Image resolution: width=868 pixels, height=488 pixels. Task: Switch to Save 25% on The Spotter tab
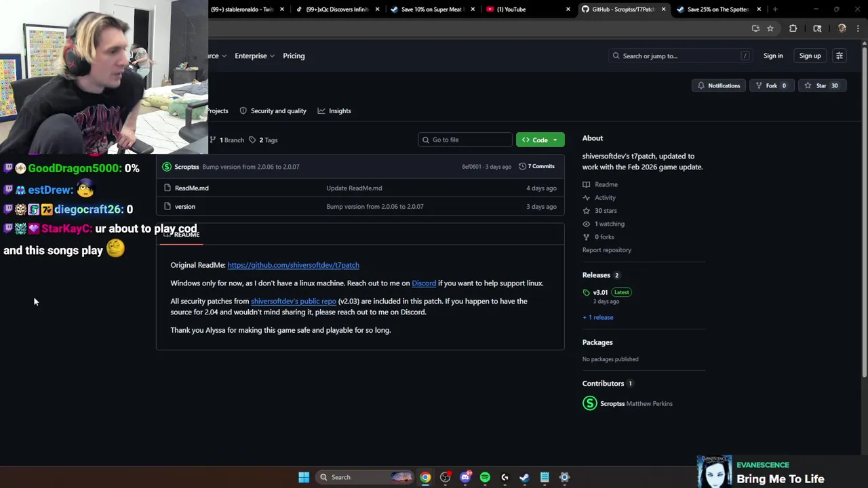coord(718,9)
